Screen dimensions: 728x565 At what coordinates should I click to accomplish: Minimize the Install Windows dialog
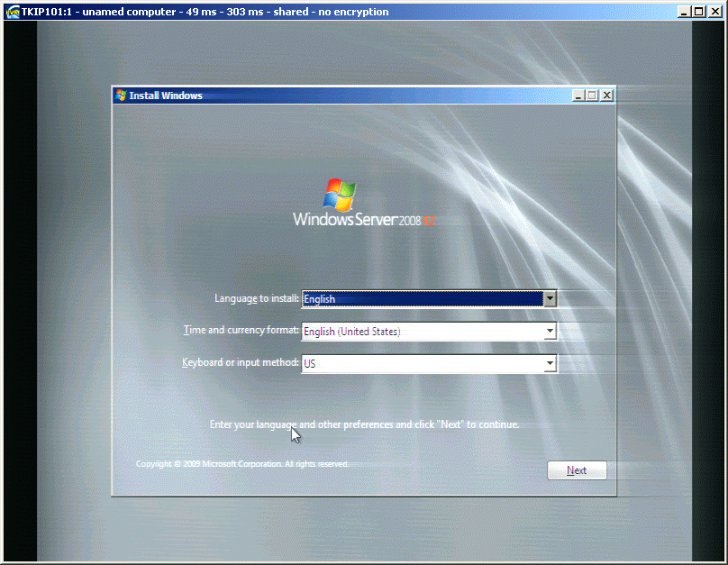(578, 96)
